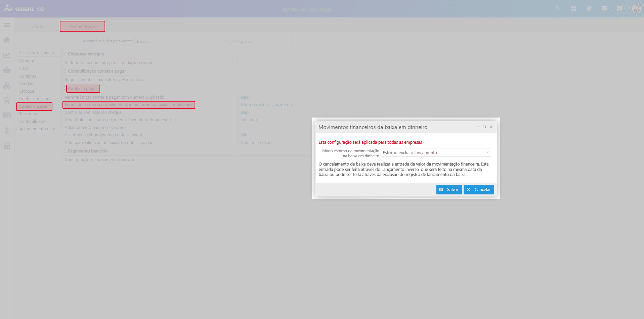Click the calculator icon in the sidebar

point(7,146)
